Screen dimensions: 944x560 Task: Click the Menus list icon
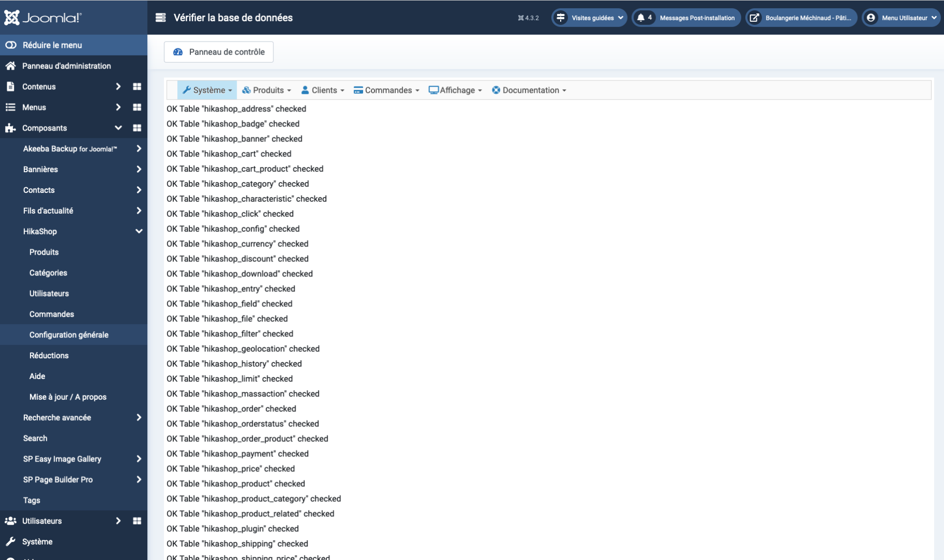pyautogui.click(x=10, y=107)
